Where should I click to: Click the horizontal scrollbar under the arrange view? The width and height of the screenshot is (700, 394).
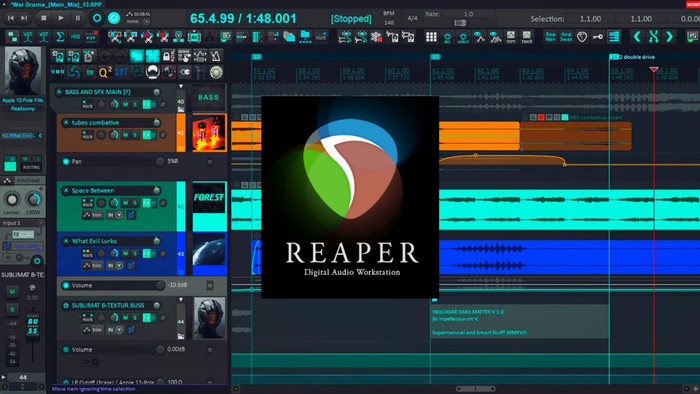[475, 389]
